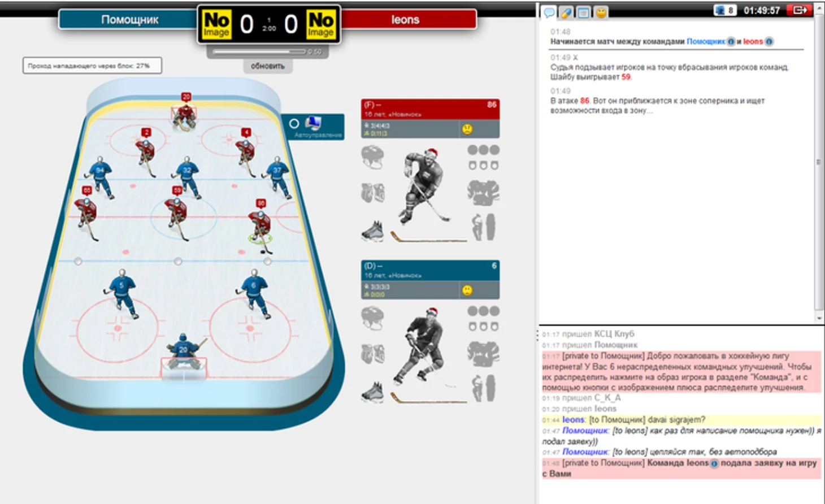Image resolution: width=825 pixels, height=504 pixels.
Task: Select red player number 86 with puck
Action: point(260,226)
